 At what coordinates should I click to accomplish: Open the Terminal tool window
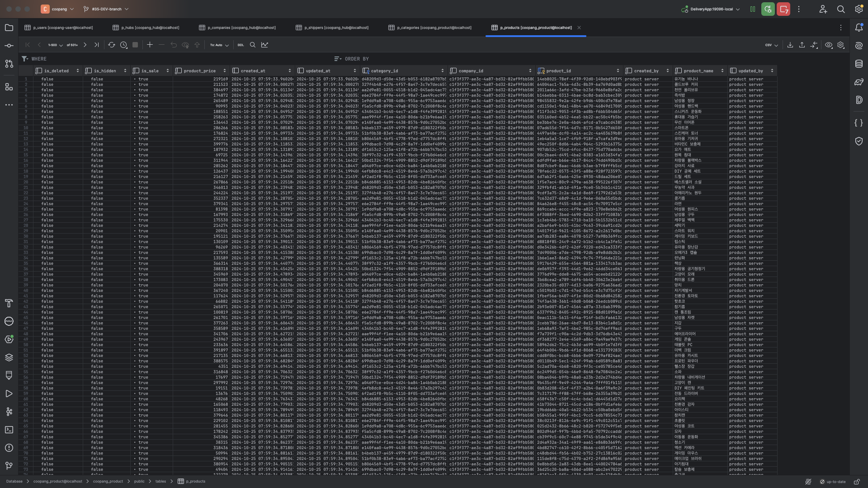coord(9,430)
